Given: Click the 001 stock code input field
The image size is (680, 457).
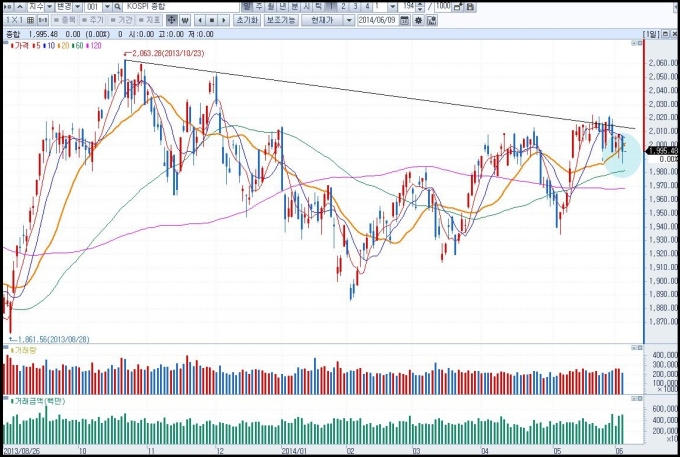Looking at the screenshot, I should [x=93, y=7].
